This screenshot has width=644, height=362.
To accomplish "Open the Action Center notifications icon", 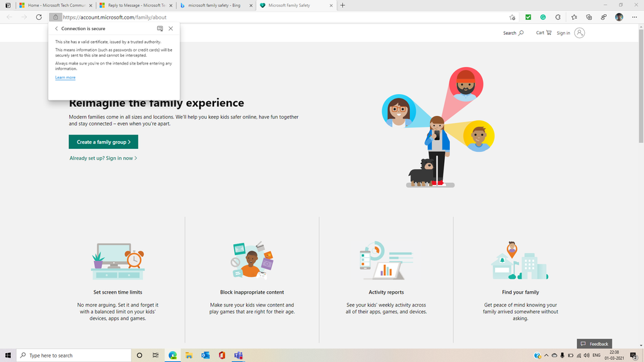I will tap(634, 356).
